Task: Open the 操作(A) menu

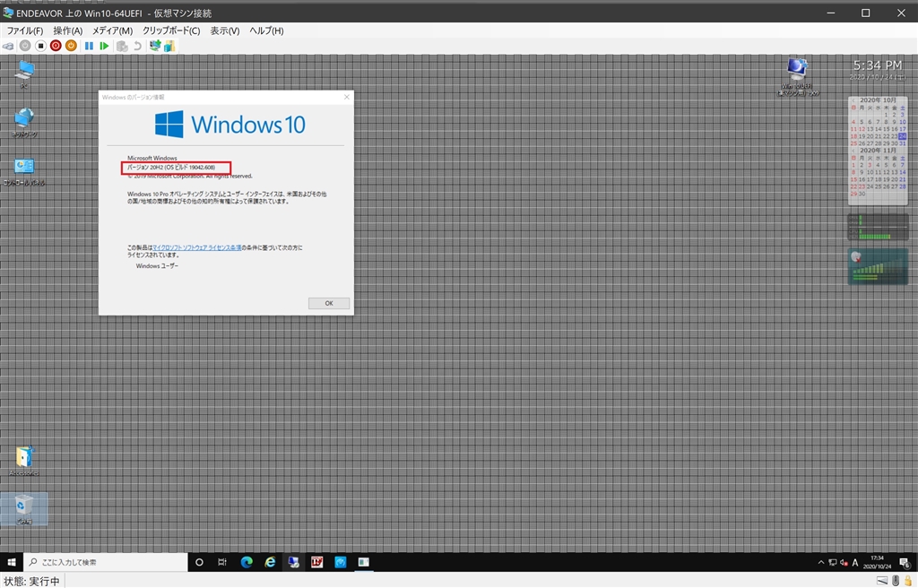Action: pyautogui.click(x=67, y=30)
